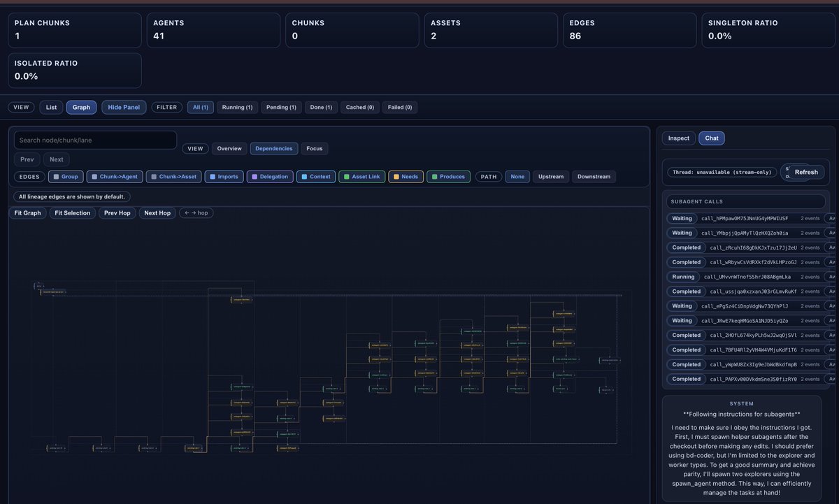Screen dimensions: 839x504
Task: Toggle the Produces edge type
Action: point(449,177)
